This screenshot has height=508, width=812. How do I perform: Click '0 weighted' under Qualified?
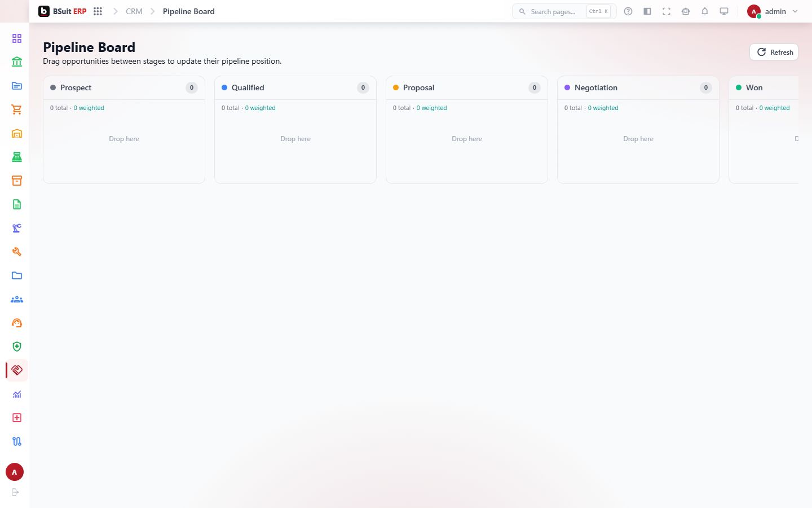[260, 108]
